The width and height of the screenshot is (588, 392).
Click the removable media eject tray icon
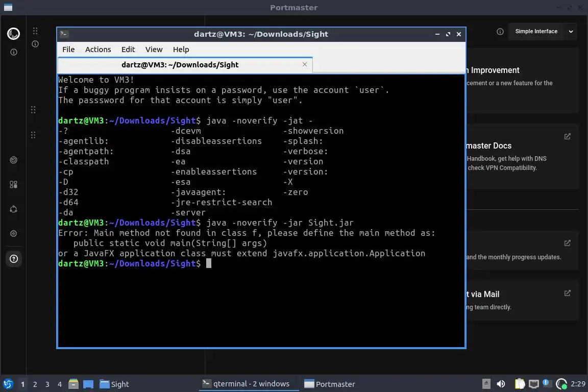pos(486,384)
